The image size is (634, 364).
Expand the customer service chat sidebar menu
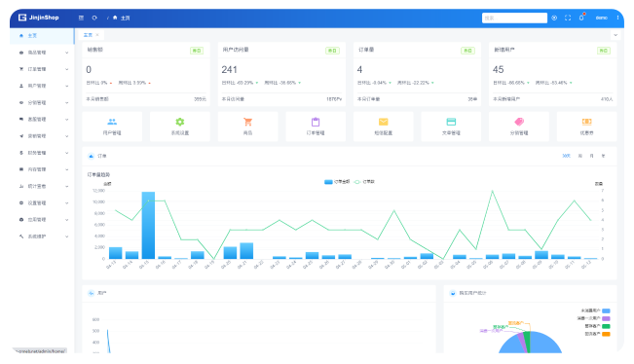42,119
